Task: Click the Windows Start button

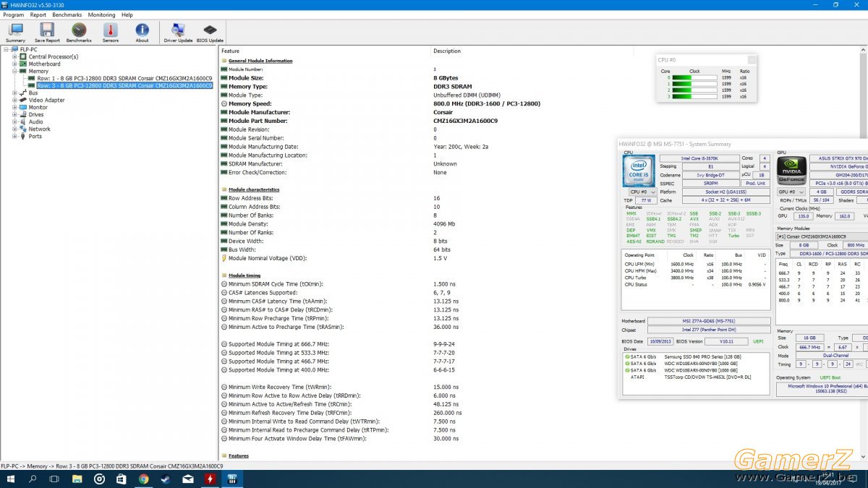Action: (11, 479)
